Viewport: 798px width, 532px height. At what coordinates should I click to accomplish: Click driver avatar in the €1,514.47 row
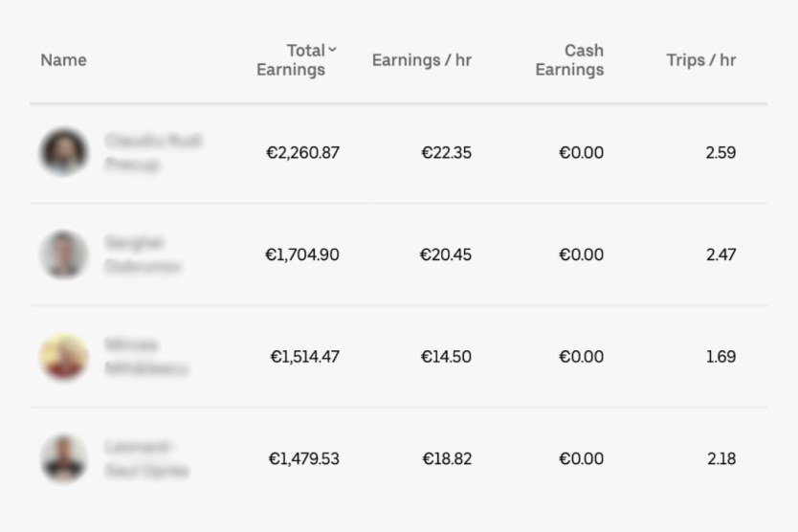click(64, 357)
